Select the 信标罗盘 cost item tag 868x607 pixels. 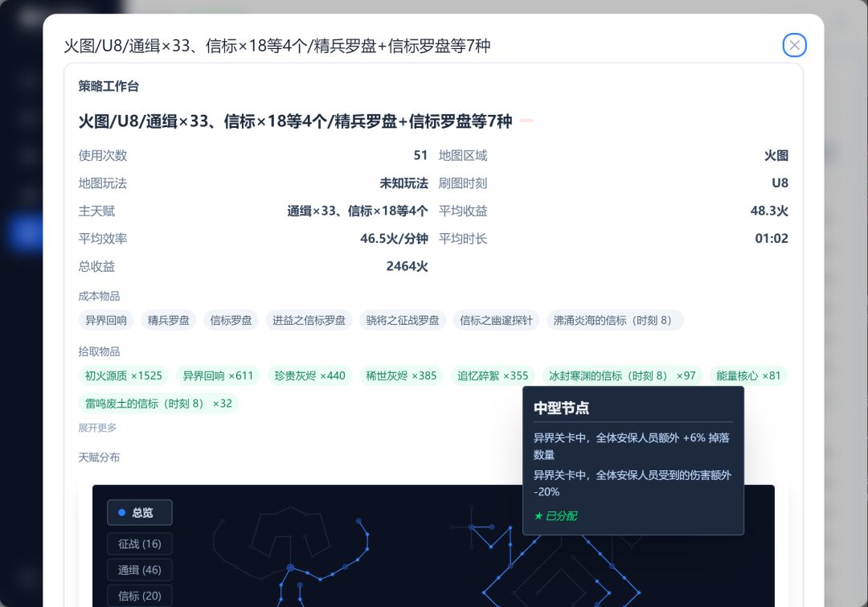(231, 320)
